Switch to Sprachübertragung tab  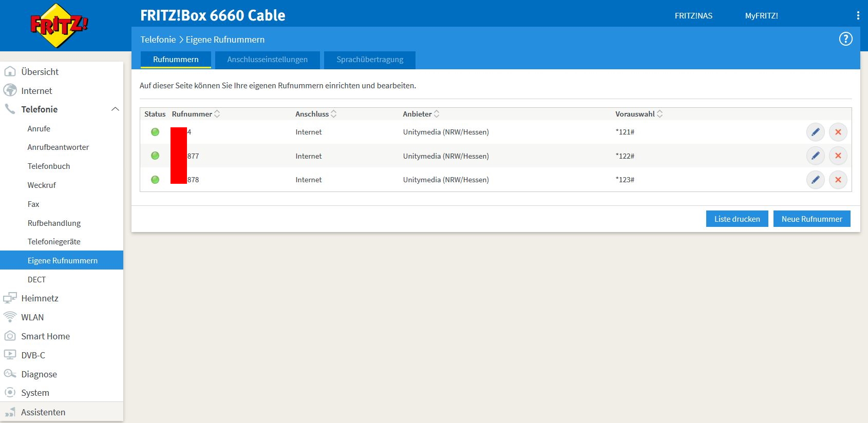click(370, 60)
